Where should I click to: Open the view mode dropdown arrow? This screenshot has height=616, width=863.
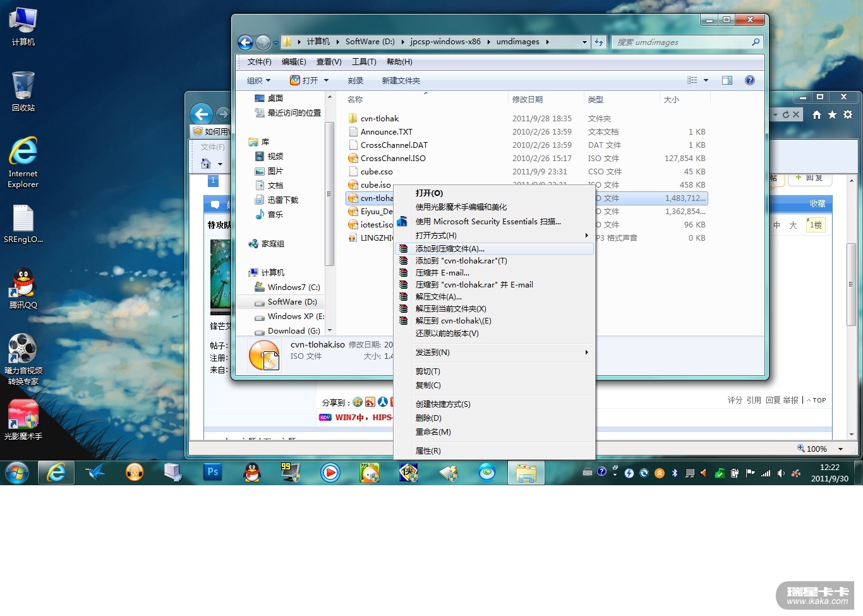click(706, 80)
